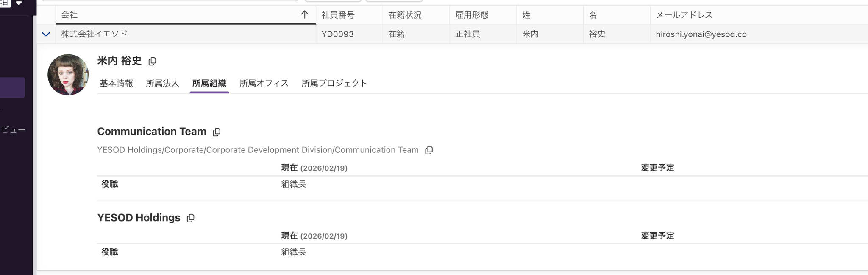The image size is (868, 275).
Task: Switch to the 基本情報 tab
Action: tap(116, 83)
